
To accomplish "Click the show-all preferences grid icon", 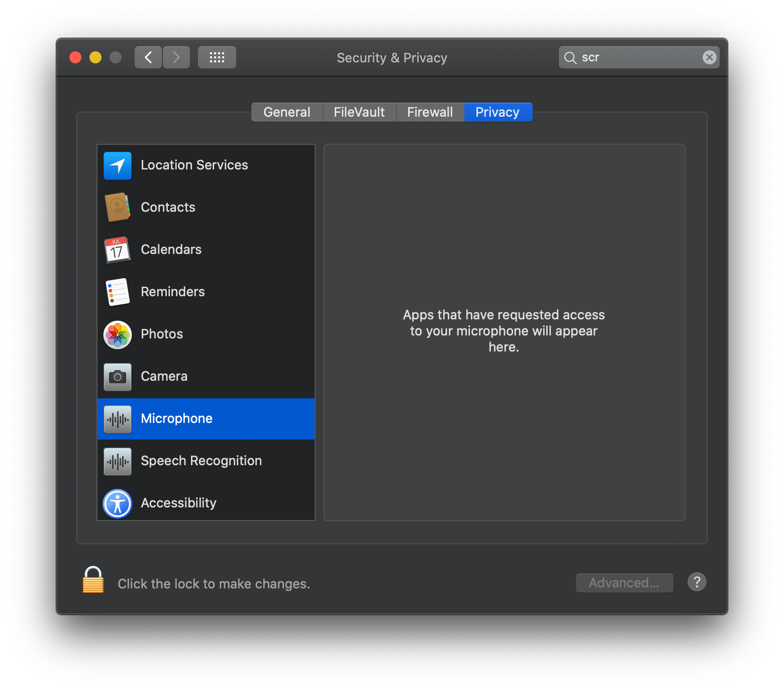I will tap(217, 57).
